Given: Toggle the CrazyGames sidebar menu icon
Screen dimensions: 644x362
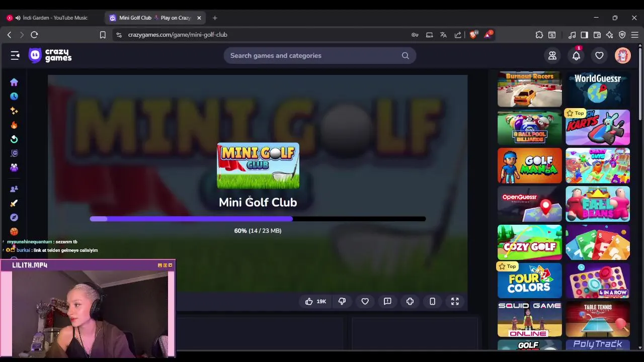Looking at the screenshot, I should (x=15, y=55).
